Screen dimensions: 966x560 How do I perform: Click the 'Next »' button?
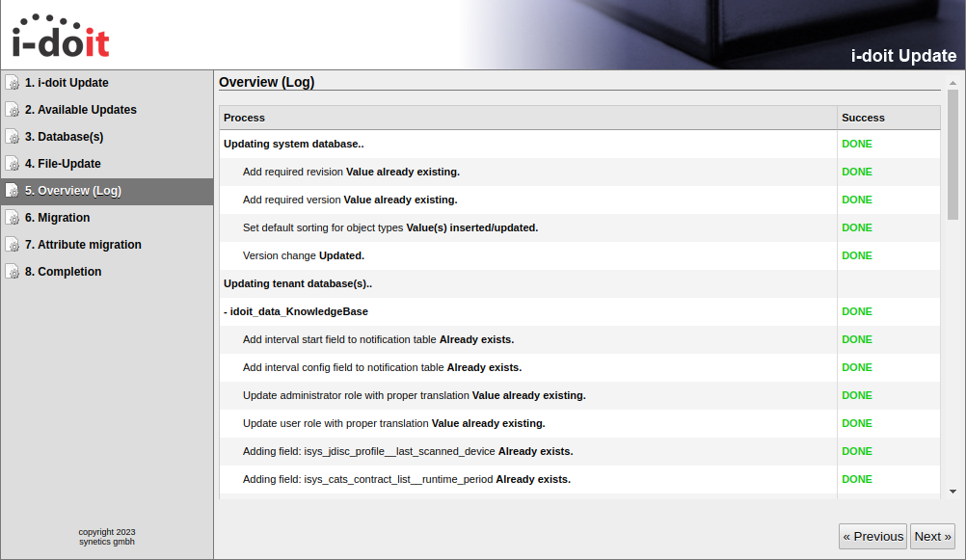(x=932, y=537)
